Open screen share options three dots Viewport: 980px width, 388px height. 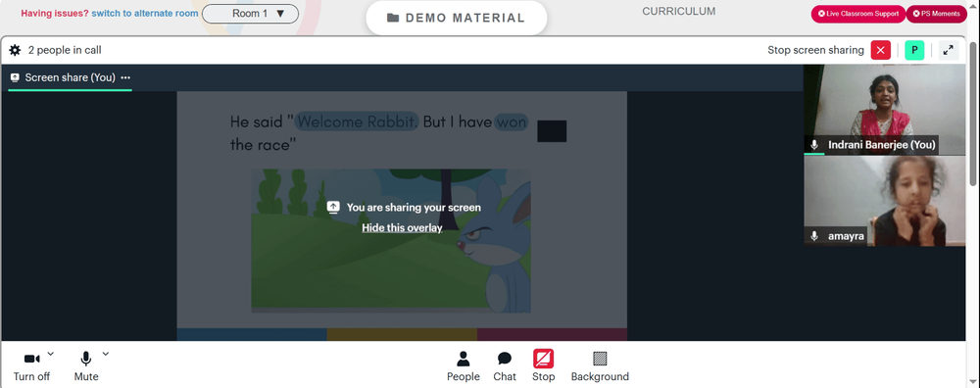coord(125,77)
